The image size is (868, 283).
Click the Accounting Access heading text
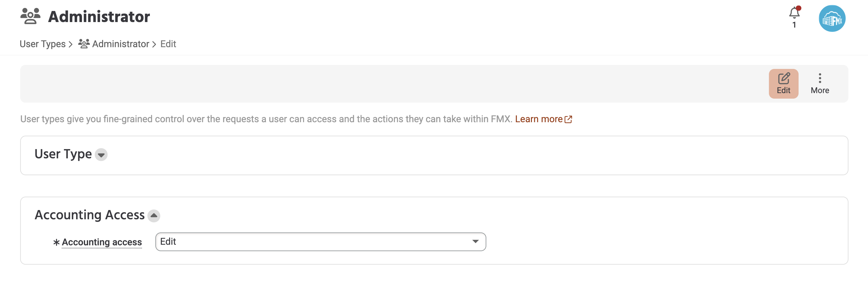[90, 215]
